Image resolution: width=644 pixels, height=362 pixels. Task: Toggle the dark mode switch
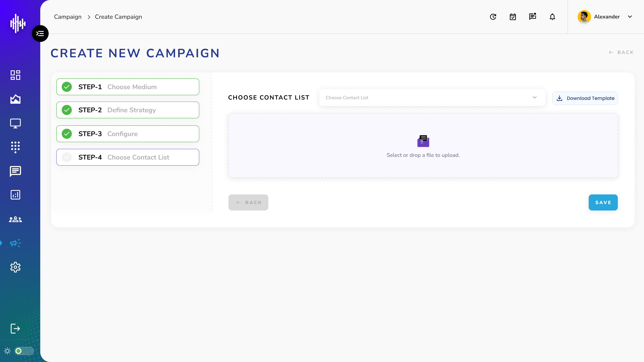click(24, 351)
